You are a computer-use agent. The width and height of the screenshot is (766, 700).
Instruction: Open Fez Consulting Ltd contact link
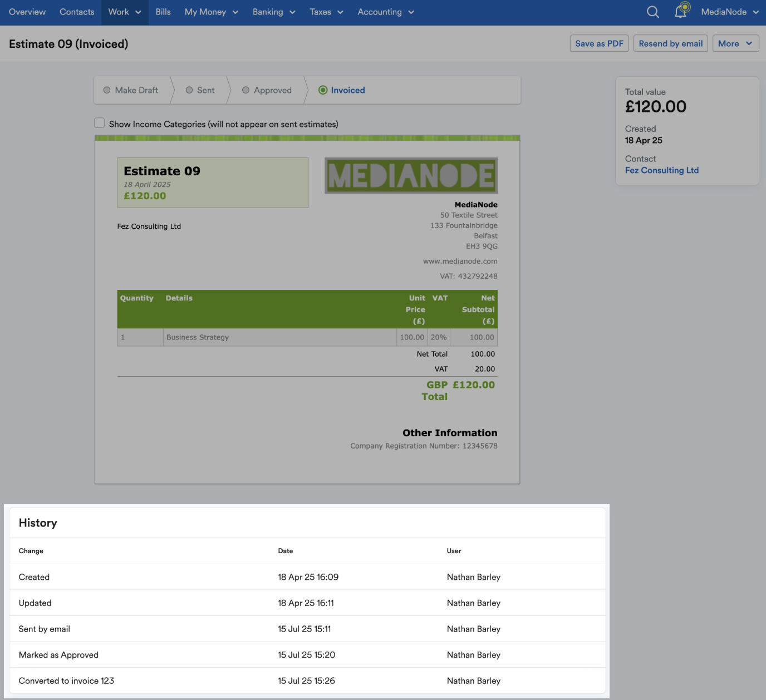pos(662,170)
